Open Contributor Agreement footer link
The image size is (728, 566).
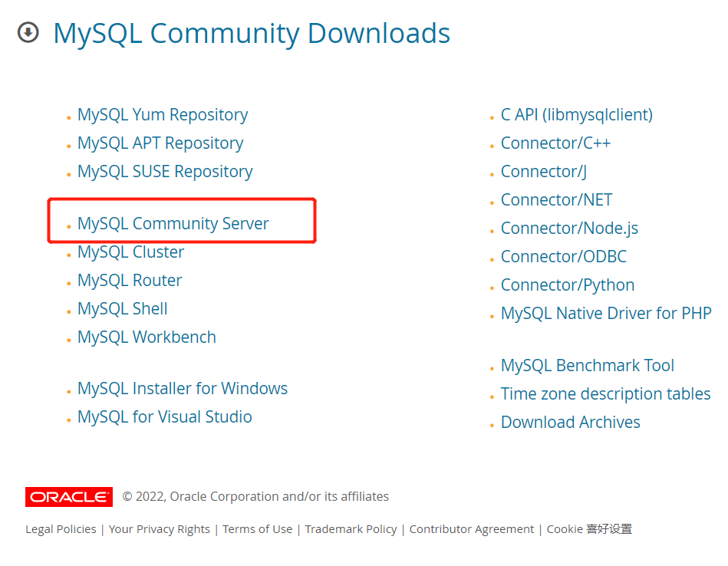(x=471, y=529)
